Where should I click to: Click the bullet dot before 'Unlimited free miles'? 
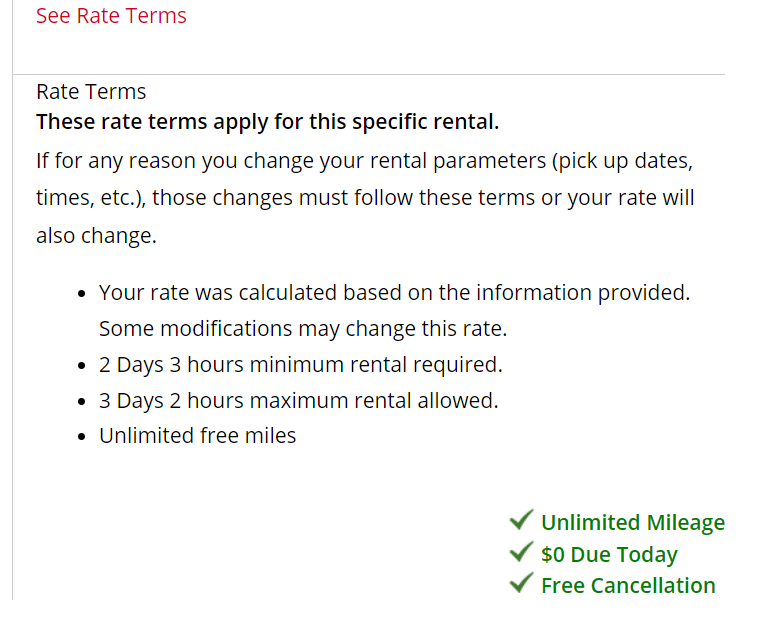(x=82, y=437)
